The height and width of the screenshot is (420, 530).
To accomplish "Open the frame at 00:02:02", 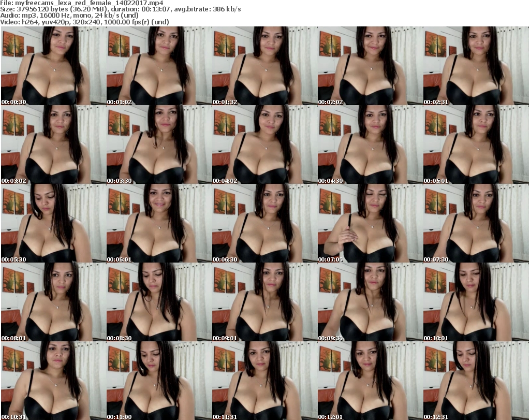I will (x=370, y=66).
